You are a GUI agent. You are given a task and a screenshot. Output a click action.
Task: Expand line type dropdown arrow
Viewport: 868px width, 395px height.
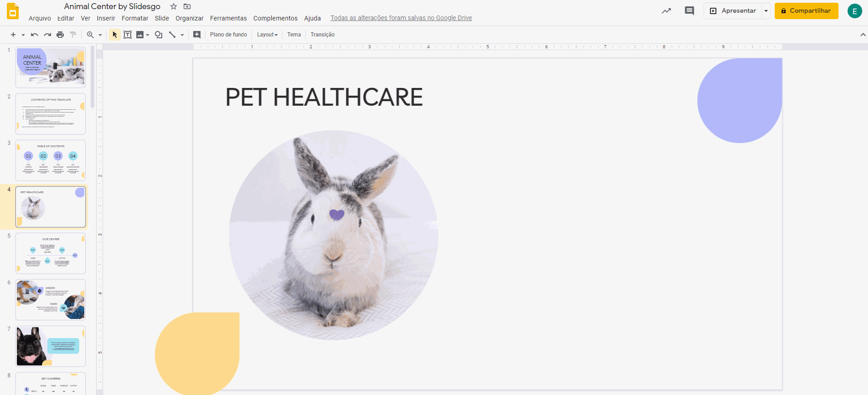(182, 35)
